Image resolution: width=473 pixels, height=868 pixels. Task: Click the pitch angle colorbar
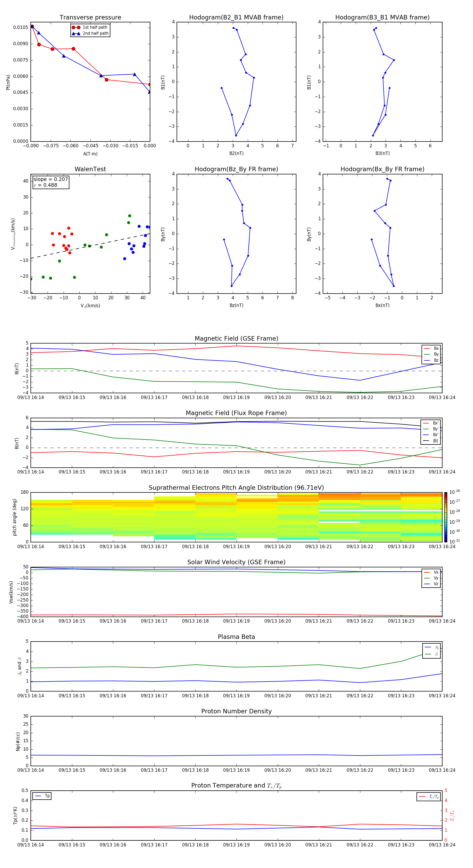(446, 517)
